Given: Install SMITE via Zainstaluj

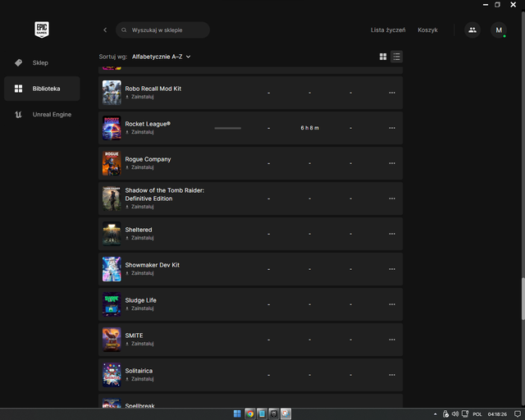Looking at the screenshot, I should tap(139, 344).
